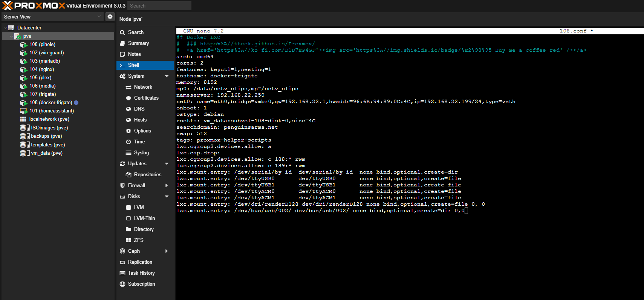Expand the Firewall submenu arrow
Viewport: 644px width, 300px height.
click(167, 186)
